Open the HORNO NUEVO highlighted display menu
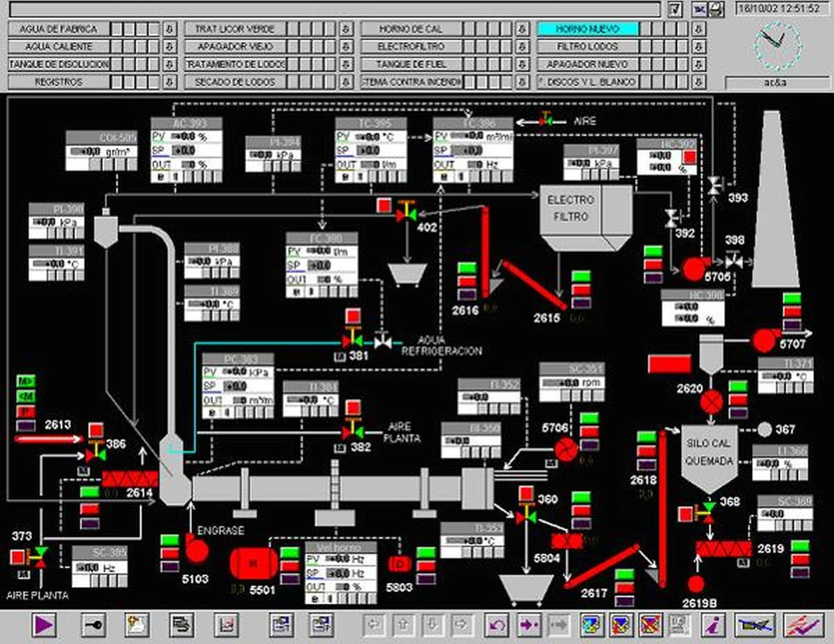 coord(588,29)
